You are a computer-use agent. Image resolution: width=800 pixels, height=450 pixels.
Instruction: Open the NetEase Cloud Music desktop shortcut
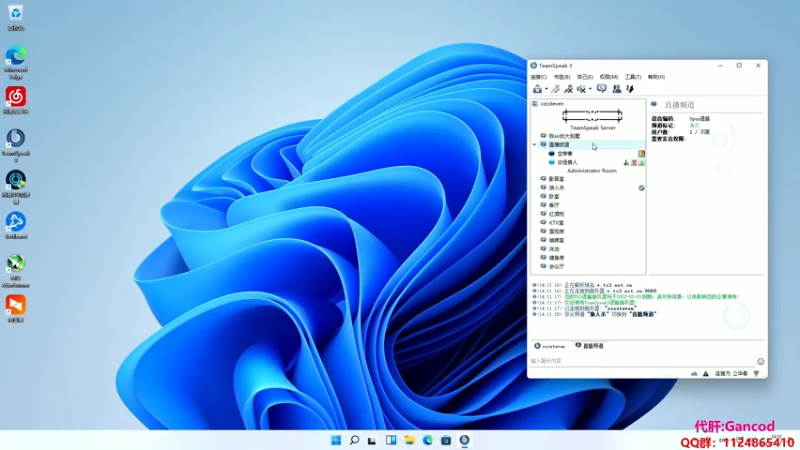(16, 100)
